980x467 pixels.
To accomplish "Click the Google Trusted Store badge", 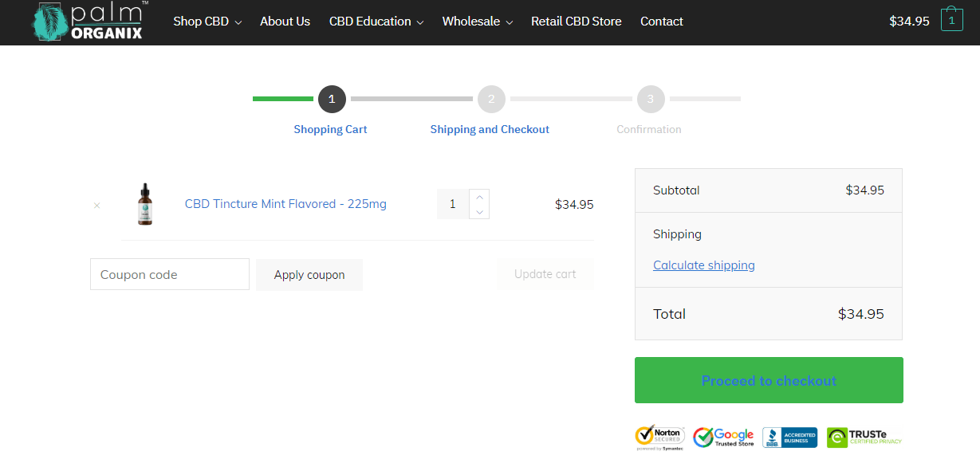I will (x=723, y=437).
